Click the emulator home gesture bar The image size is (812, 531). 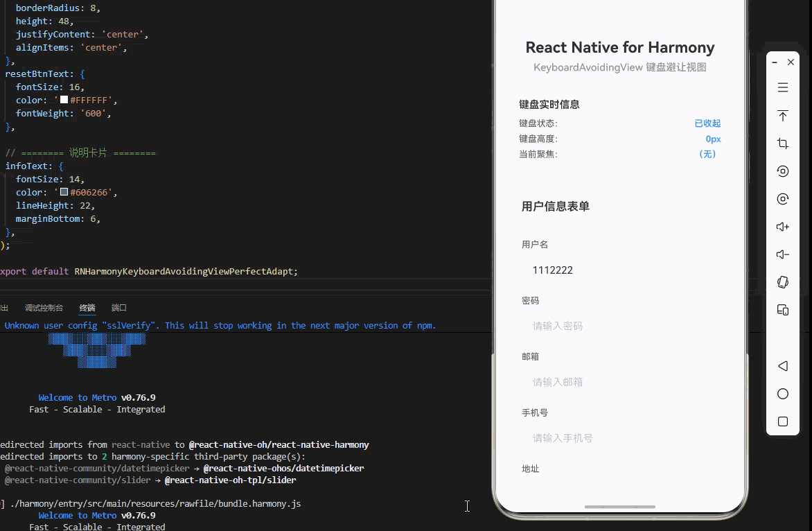pos(620,507)
